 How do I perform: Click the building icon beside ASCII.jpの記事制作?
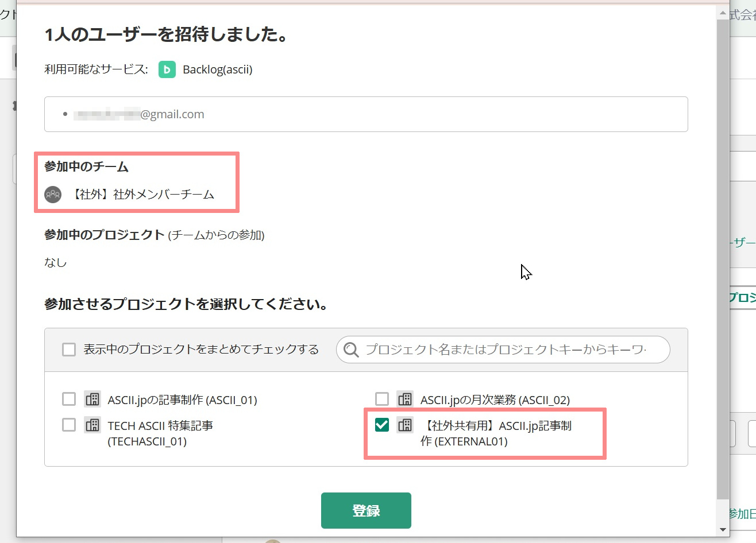[92, 400]
